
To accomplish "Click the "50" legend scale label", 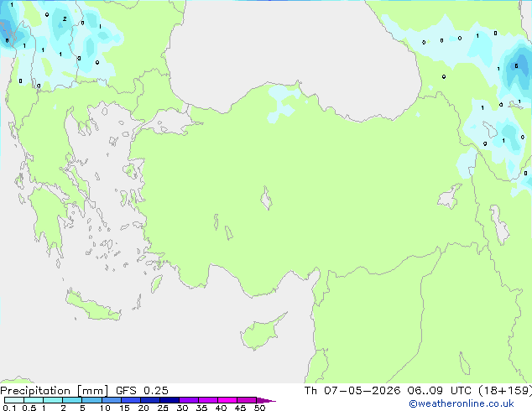I will click(x=259, y=408).
